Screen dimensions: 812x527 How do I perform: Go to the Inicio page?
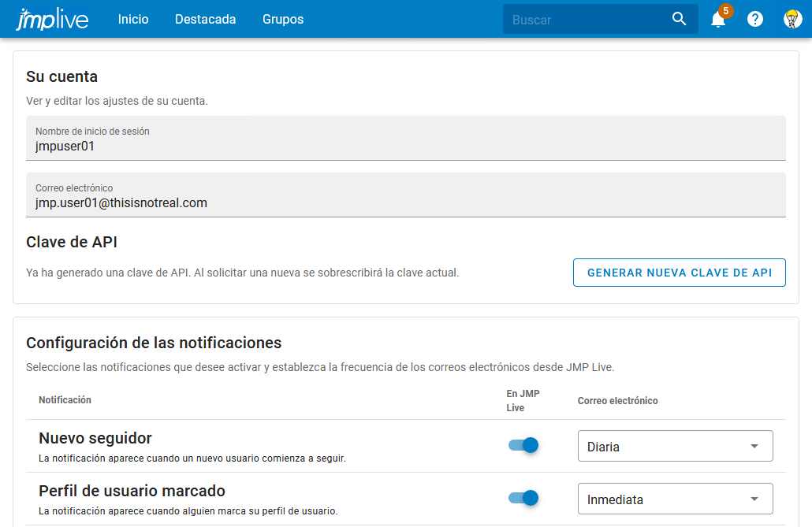pyautogui.click(x=133, y=19)
